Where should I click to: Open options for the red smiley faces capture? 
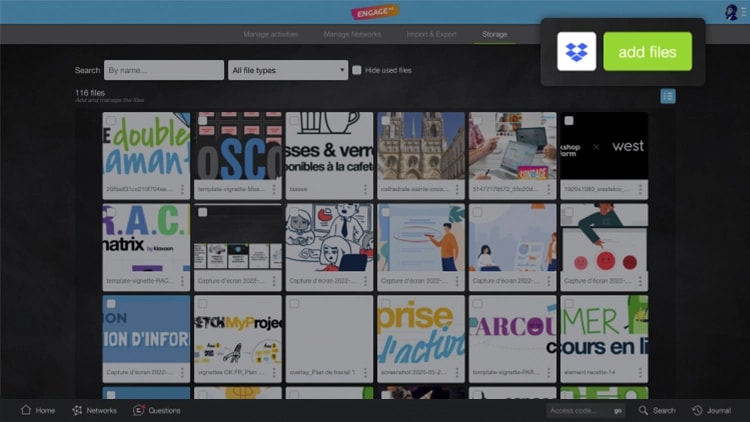[640, 281]
